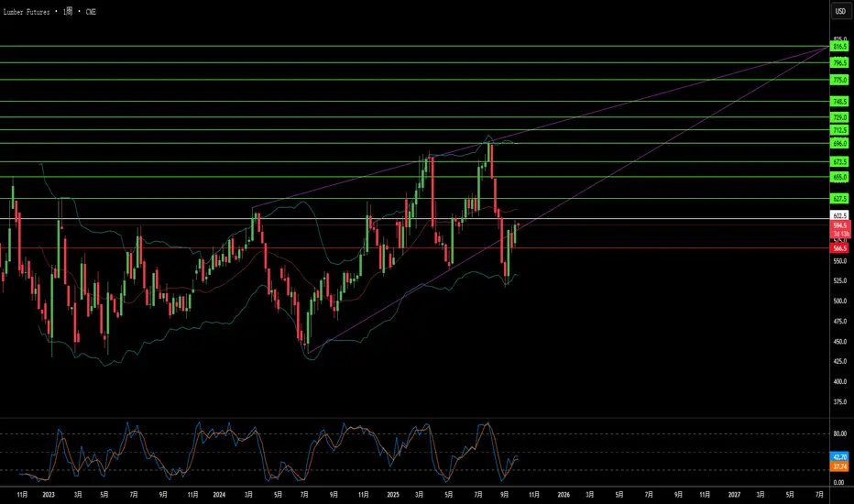Click the 500.0 price axis value
Screen dimensions: 854x504
click(x=840, y=301)
